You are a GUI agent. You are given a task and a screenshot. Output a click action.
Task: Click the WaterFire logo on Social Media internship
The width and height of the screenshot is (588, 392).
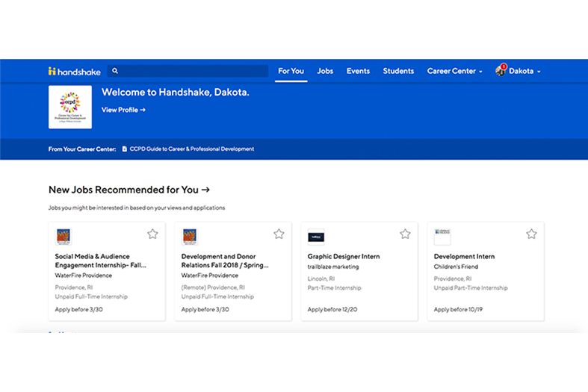point(64,237)
